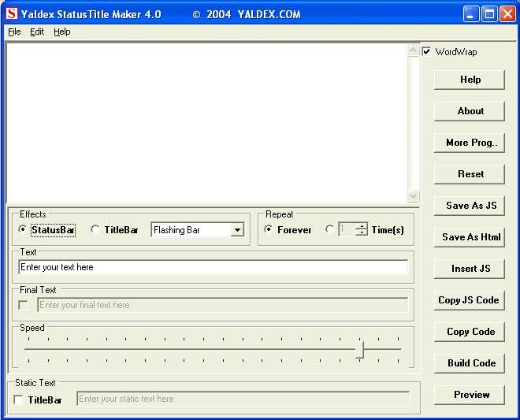Increase repeat times with up spinner arrow
This screenshot has height=420, width=520.
(361, 226)
